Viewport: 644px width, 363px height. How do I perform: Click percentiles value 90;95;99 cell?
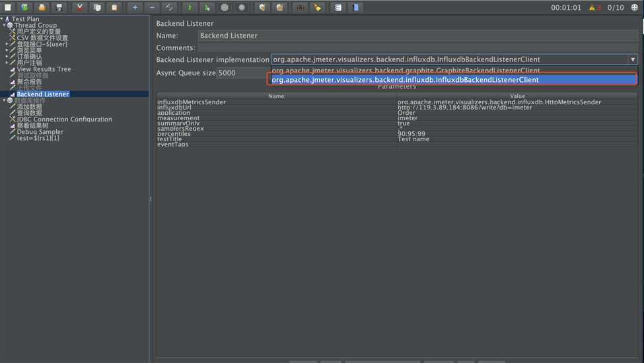click(x=517, y=134)
